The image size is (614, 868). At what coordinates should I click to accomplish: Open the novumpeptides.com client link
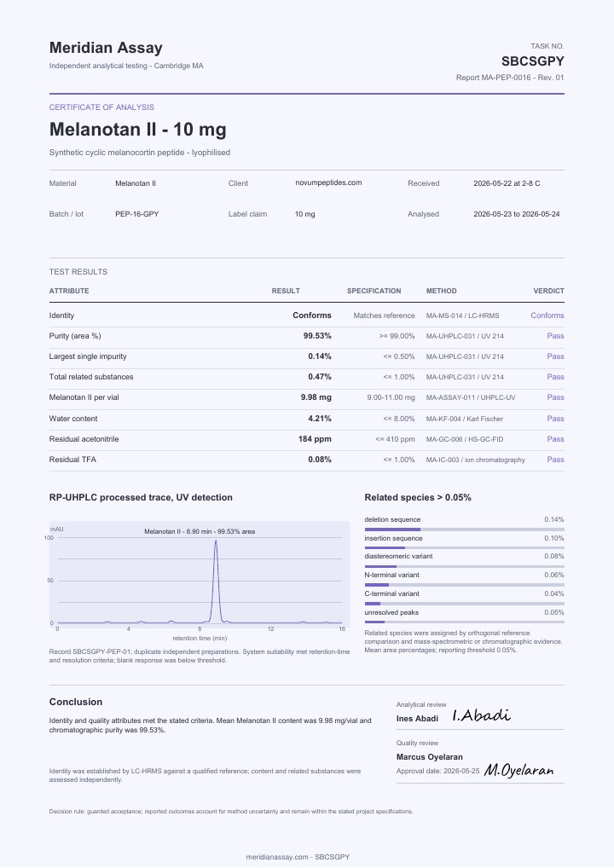328,182
